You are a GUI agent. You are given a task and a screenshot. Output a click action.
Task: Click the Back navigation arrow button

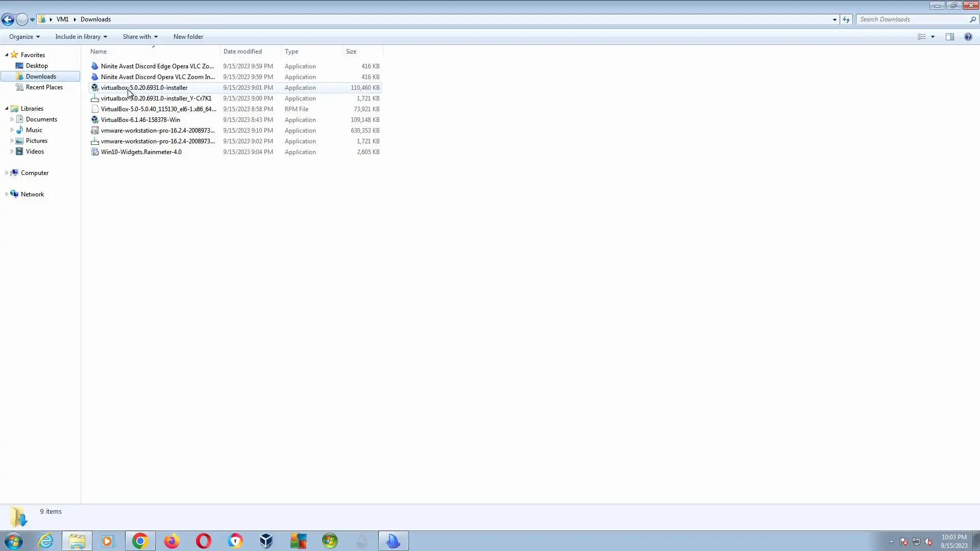(8, 19)
